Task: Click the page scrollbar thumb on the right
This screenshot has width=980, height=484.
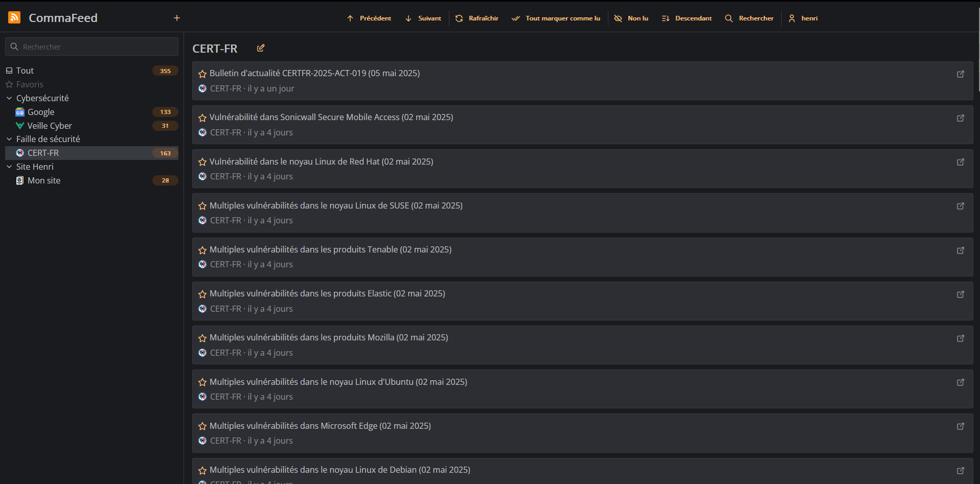Action: pos(978,49)
